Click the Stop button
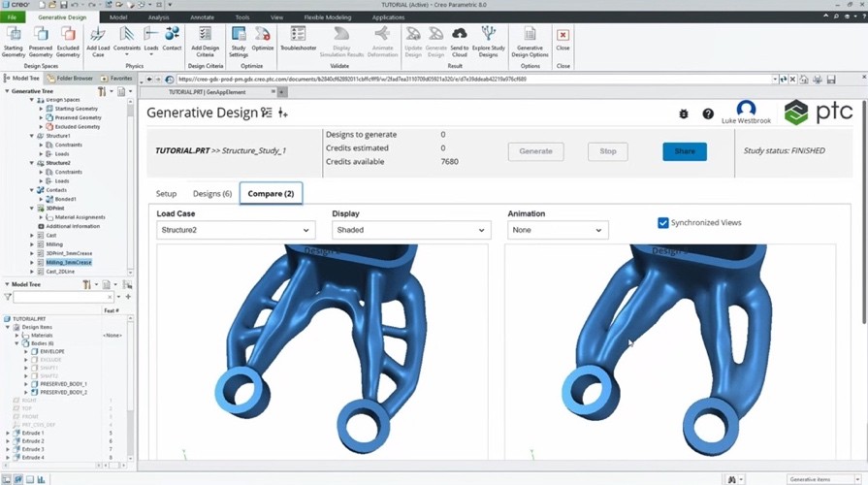Image resolution: width=868 pixels, height=485 pixels. coord(608,151)
